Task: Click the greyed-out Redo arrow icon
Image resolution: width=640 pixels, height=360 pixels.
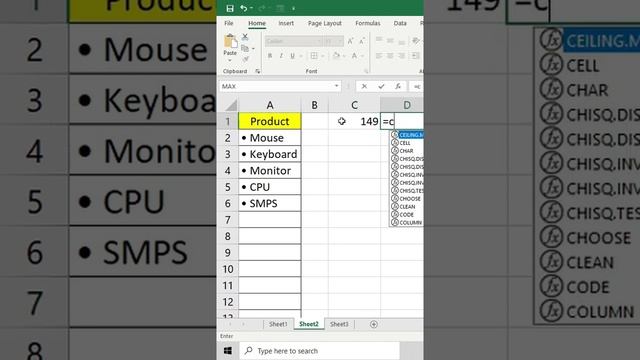Action: 262,8
